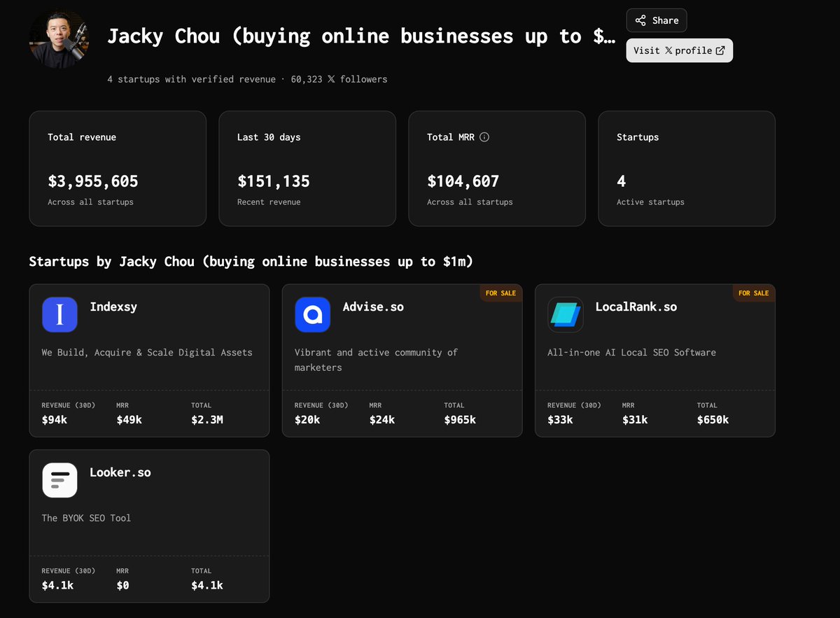Click LocalRank.so's $650k total value
The height and width of the screenshot is (618, 840).
tap(713, 420)
